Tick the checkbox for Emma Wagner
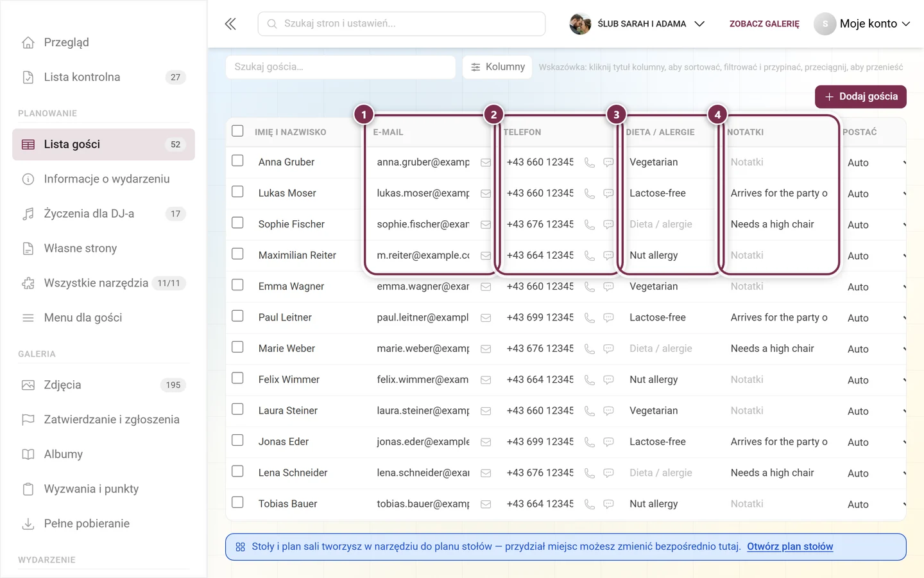The image size is (924, 578). point(237,285)
